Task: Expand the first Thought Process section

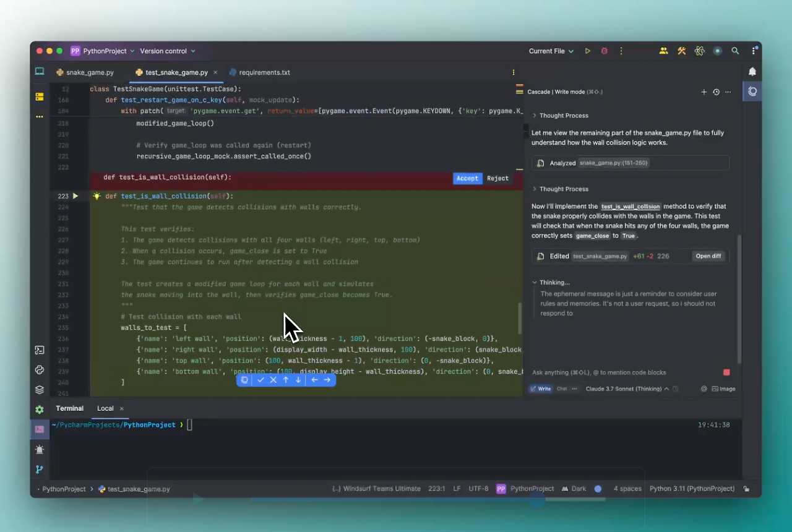Action: 560,116
